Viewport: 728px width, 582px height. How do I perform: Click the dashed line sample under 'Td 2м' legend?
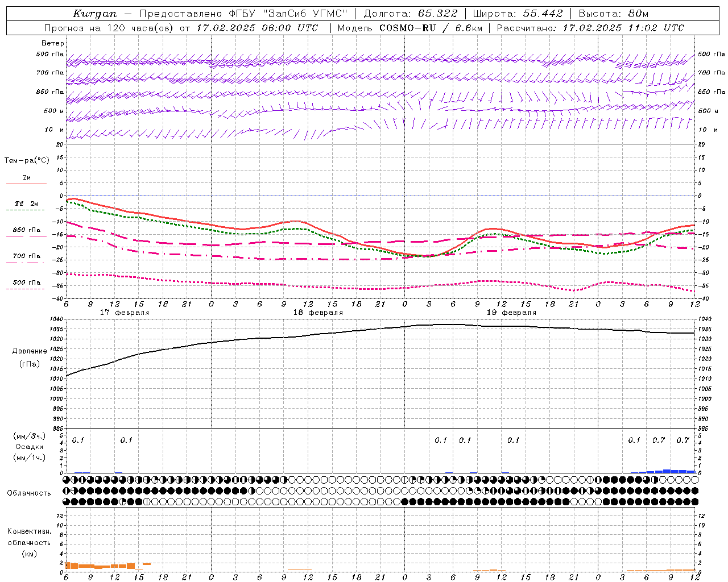[x=26, y=210]
